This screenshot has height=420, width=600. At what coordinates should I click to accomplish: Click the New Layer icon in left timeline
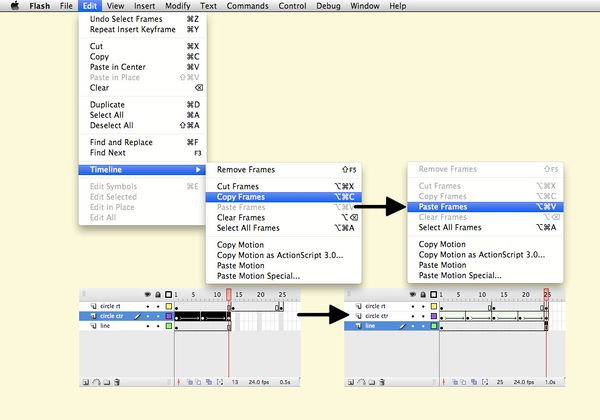point(87,381)
